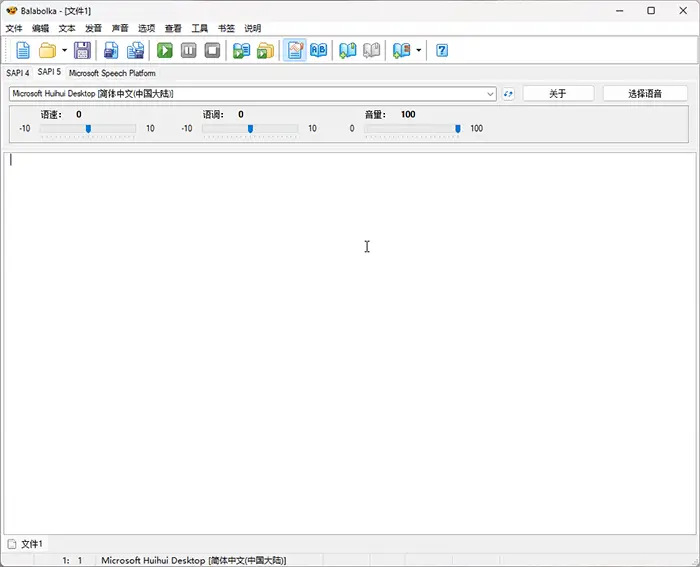Click the 关于 button
The image size is (700, 567).
[x=558, y=94]
